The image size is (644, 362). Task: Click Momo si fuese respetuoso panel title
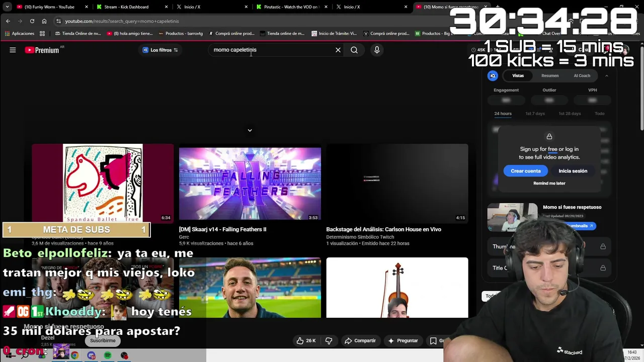coord(572,207)
